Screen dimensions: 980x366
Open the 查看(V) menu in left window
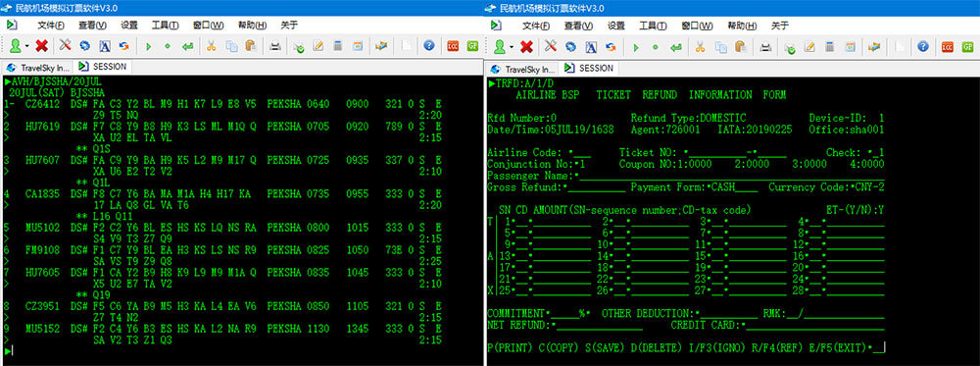pos(92,26)
